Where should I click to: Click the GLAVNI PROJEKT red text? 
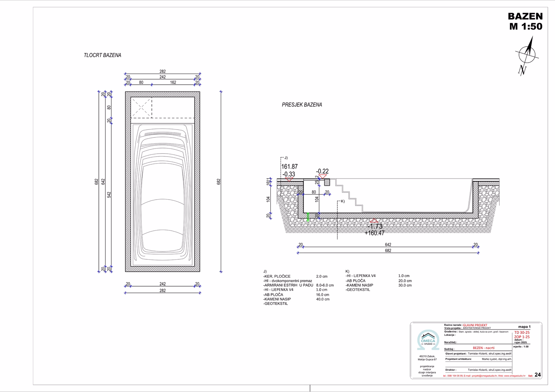click(x=475, y=325)
